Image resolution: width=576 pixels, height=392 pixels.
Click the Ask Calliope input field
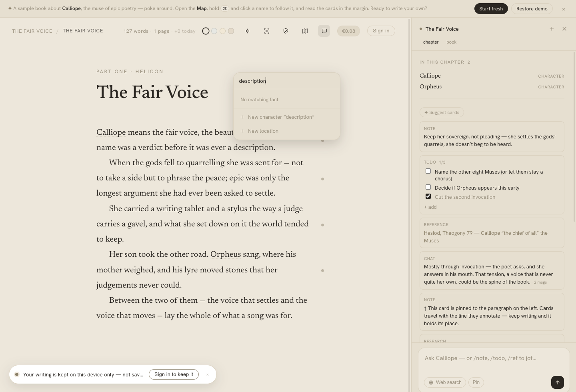(494, 358)
